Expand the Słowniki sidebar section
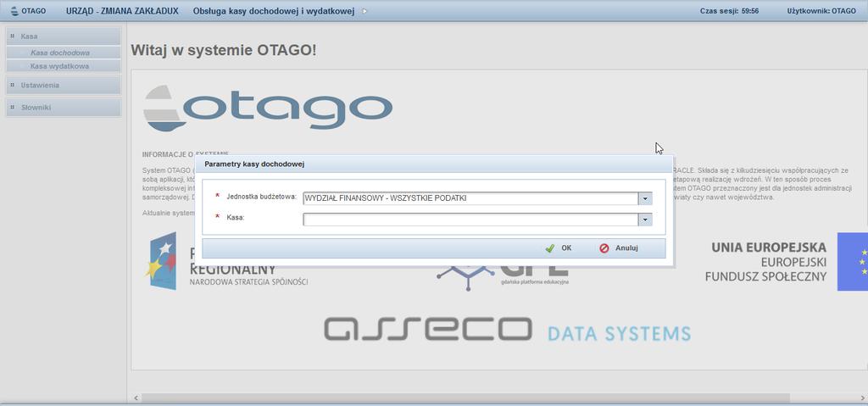 click(64, 108)
